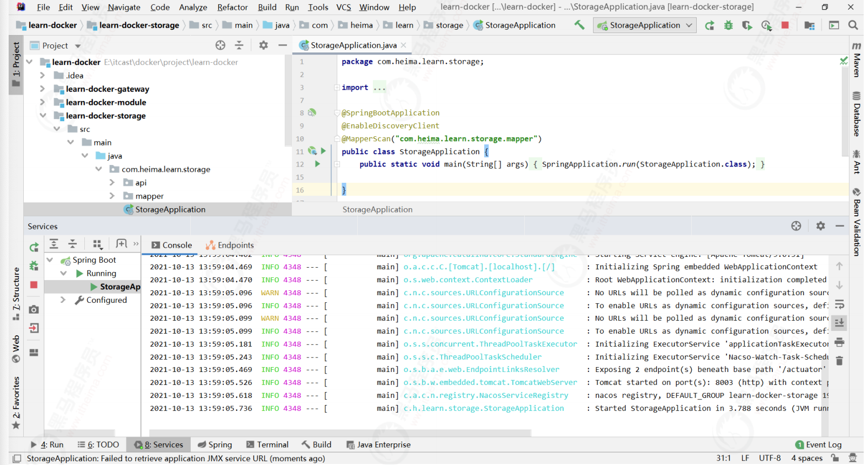Take thread dump camera icon
Screen dimensions: 868x465
click(x=34, y=309)
